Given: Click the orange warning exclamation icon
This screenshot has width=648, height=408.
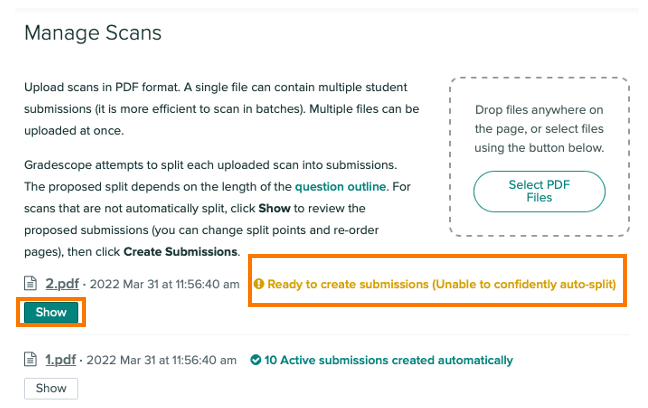Looking at the screenshot, I should (x=259, y=284).
